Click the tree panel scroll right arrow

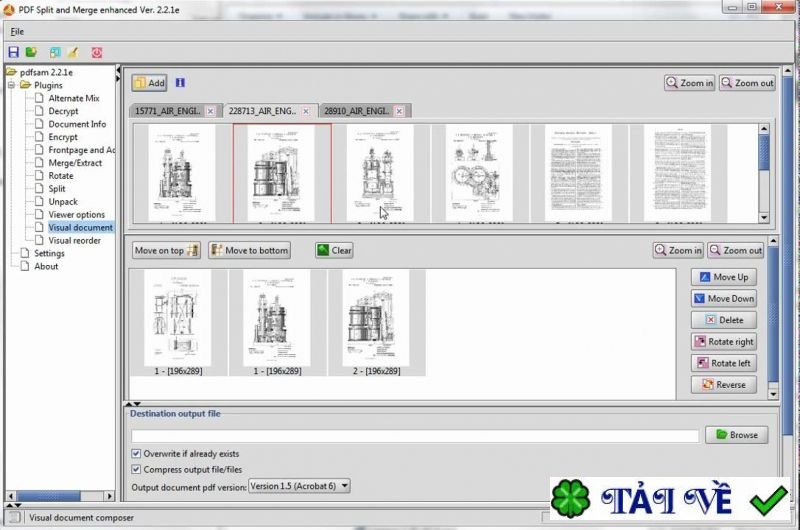[109, 496]
